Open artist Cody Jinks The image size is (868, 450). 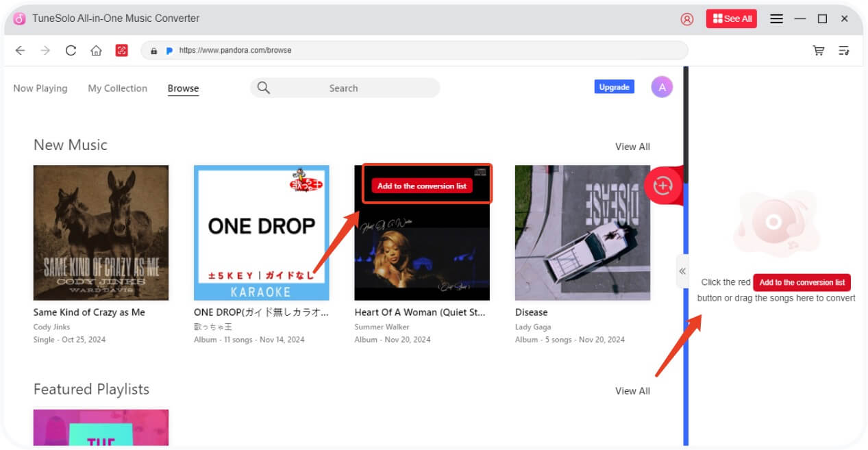[52, 327]
